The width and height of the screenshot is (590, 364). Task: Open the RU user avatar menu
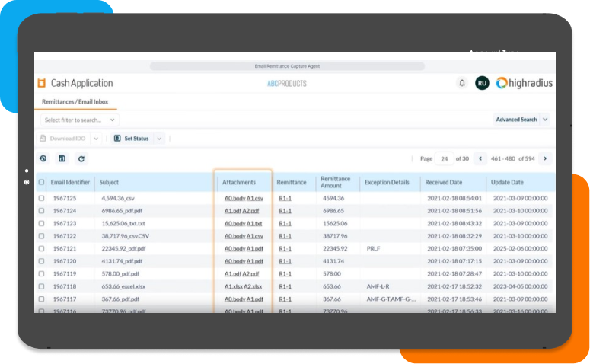click(x=482, y=83)
